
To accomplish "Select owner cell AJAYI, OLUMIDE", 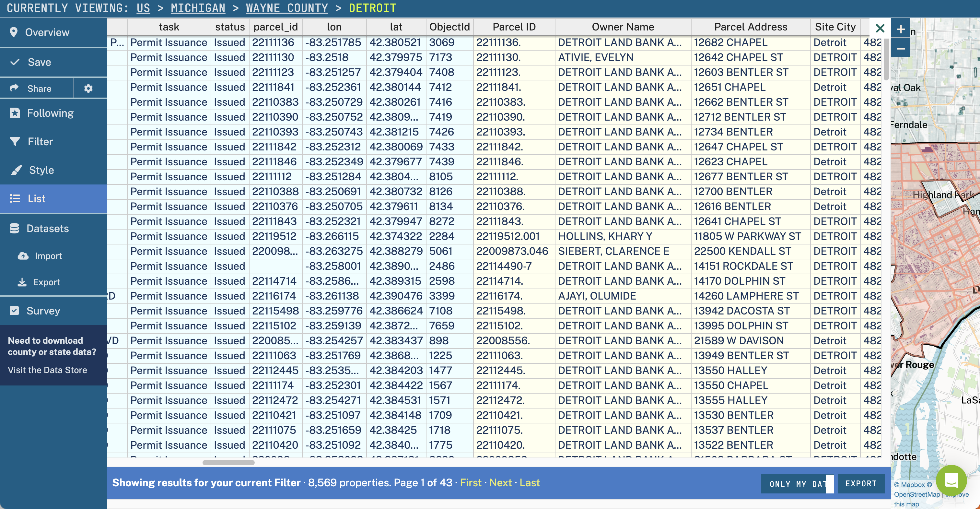I will pos(623,296).
